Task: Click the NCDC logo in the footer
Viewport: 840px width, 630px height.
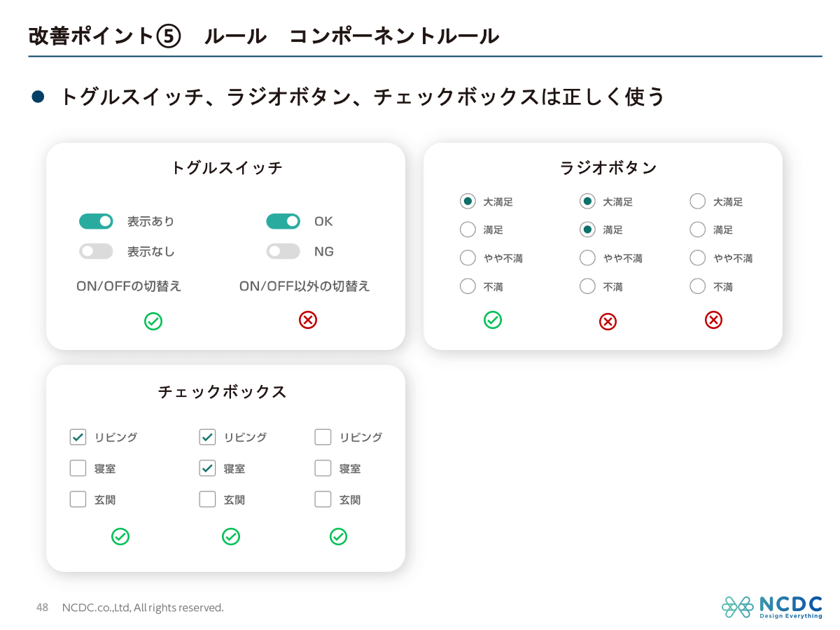Action: point(771,607)
